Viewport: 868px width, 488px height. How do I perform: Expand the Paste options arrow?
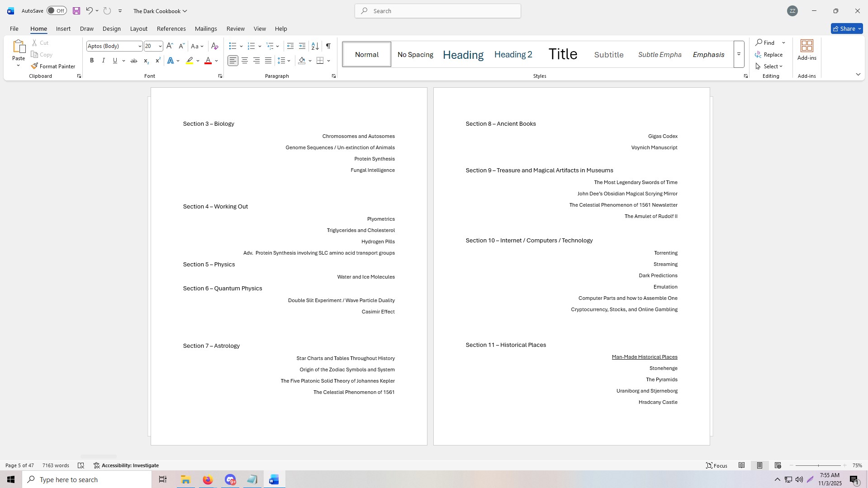pos(19,66)
